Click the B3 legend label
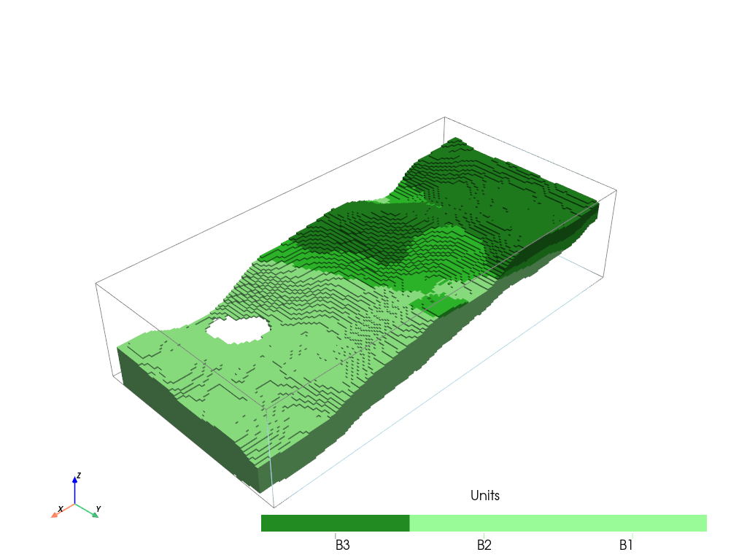The height and width of the screenshot is (560, 747). pyautogui.click(x=343, y=545)
